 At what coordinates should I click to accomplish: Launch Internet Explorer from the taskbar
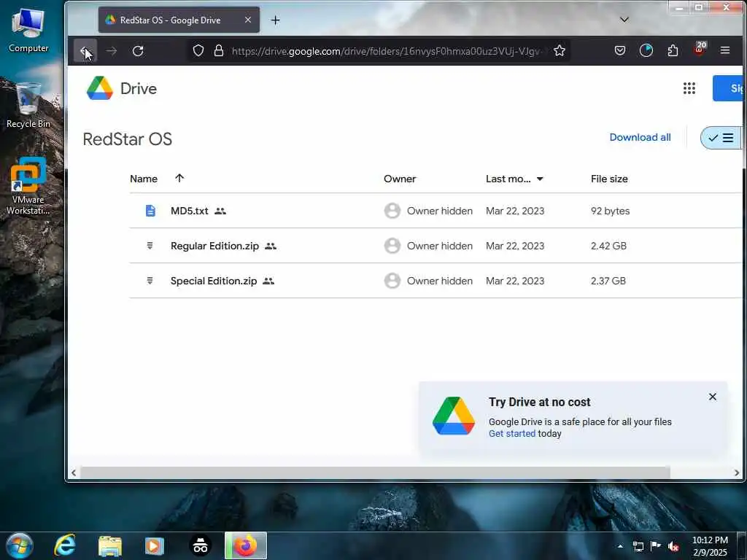point(65,545)
